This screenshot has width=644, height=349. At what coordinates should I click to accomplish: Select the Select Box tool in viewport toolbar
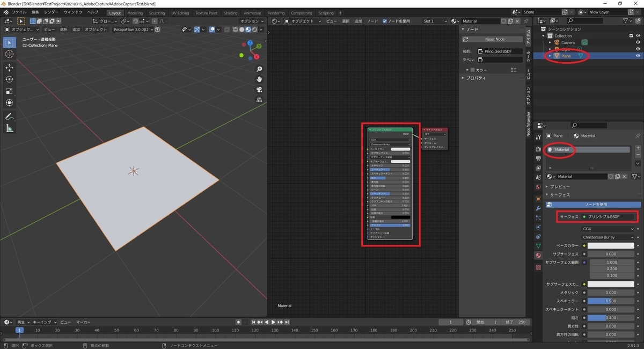point(9,42)
